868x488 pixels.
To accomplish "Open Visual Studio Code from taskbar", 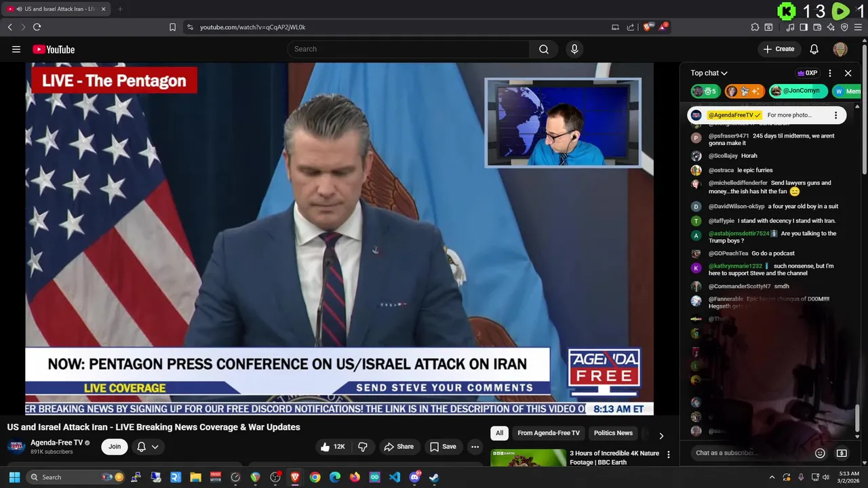I will 395,477.
